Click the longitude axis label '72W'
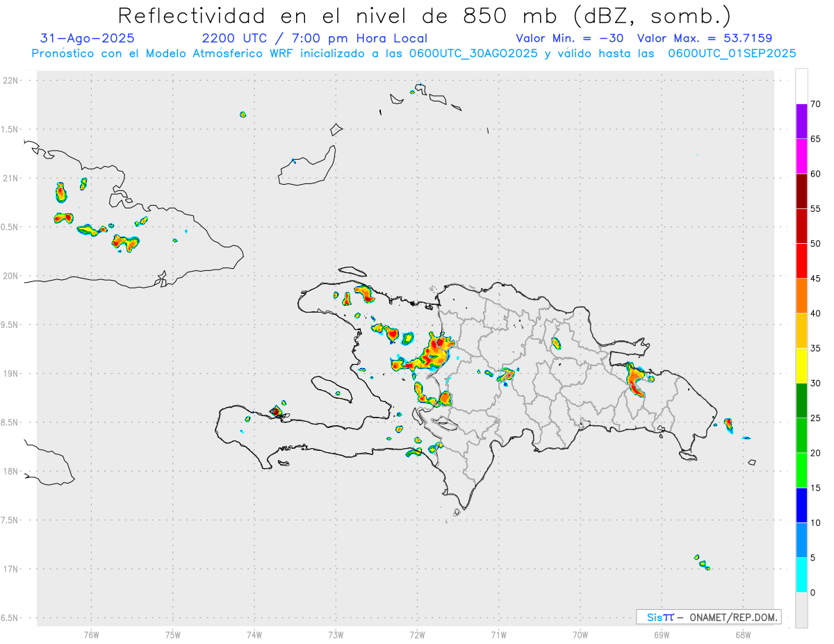This screenshot has height=644, width=834. 417,635
